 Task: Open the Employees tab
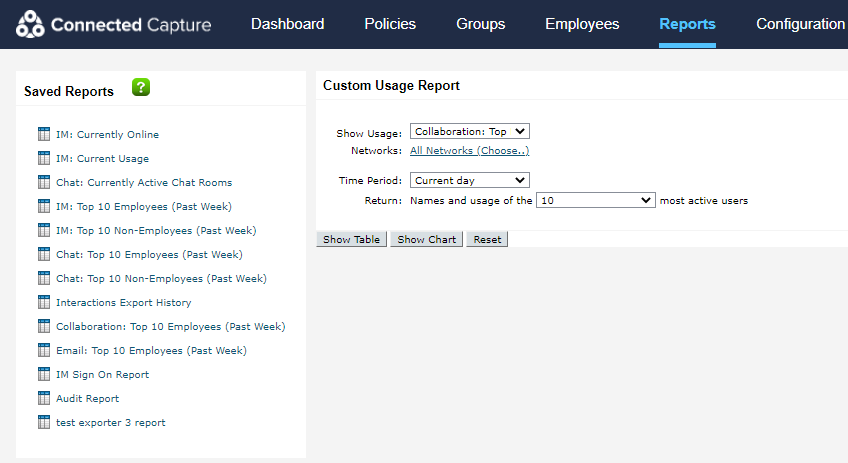pyautogui.click(x=582, y=24)
